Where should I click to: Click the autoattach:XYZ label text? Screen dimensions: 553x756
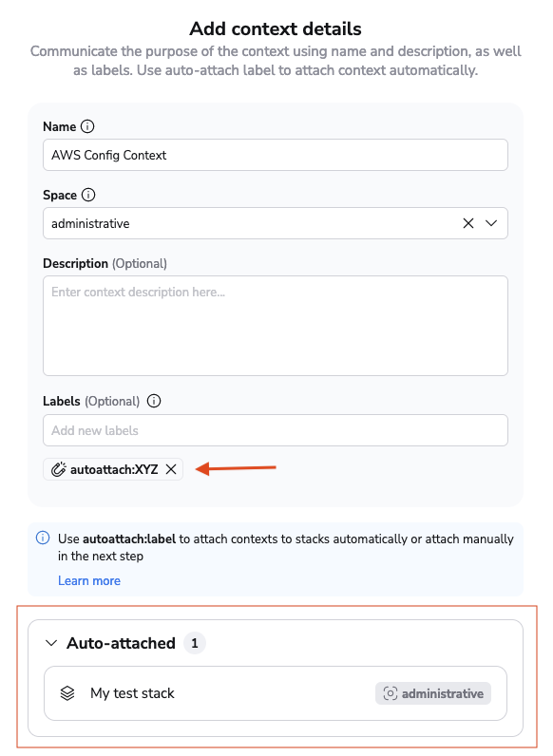(114, 469)
